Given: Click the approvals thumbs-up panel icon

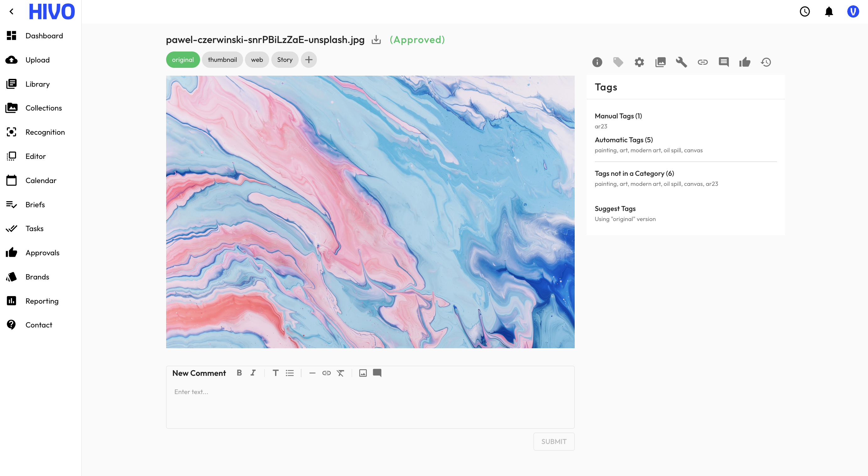Looking at the screenshot, I should [x=745, y=62].
